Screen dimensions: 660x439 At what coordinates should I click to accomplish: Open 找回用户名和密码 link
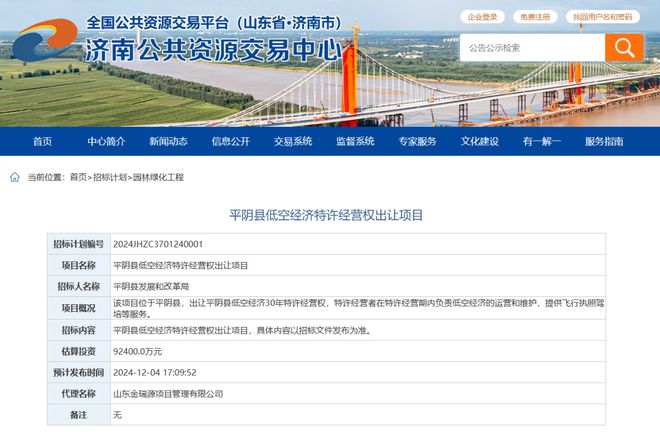pos(602,17)
